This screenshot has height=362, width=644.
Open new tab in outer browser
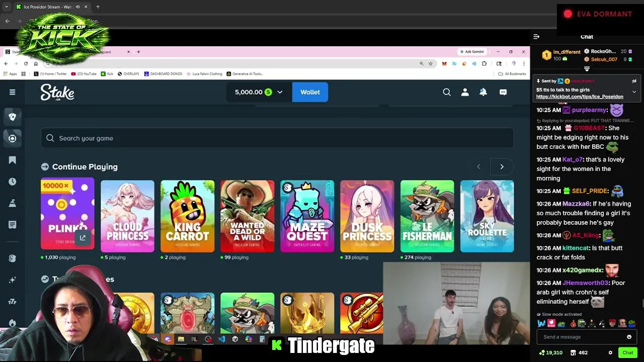pyautogui.click(x=98, y=7)
